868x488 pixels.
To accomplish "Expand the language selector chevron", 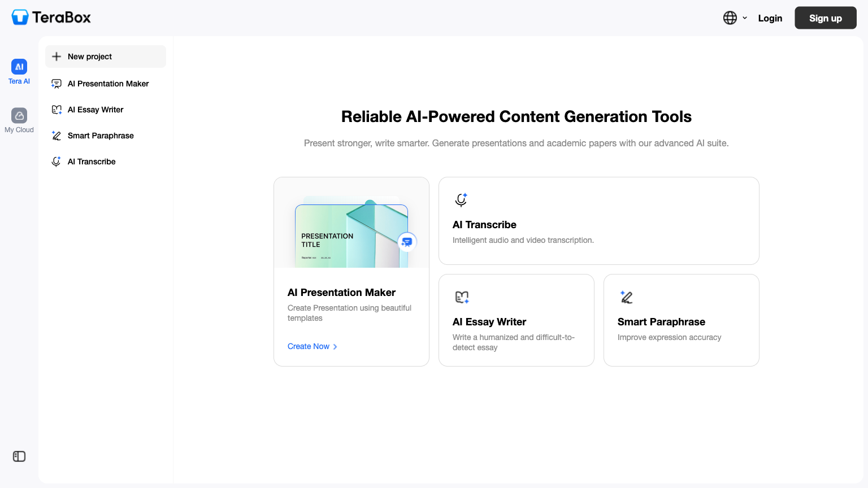I will point(744,18).
